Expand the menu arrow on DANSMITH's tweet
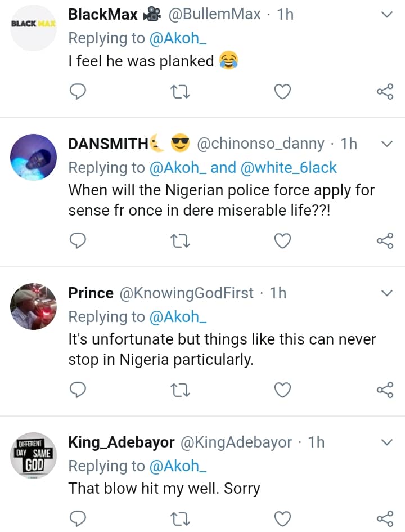Image resolution: width=405 pixels, height=532 pixels. pyautogui.click(x=386, y=144)
